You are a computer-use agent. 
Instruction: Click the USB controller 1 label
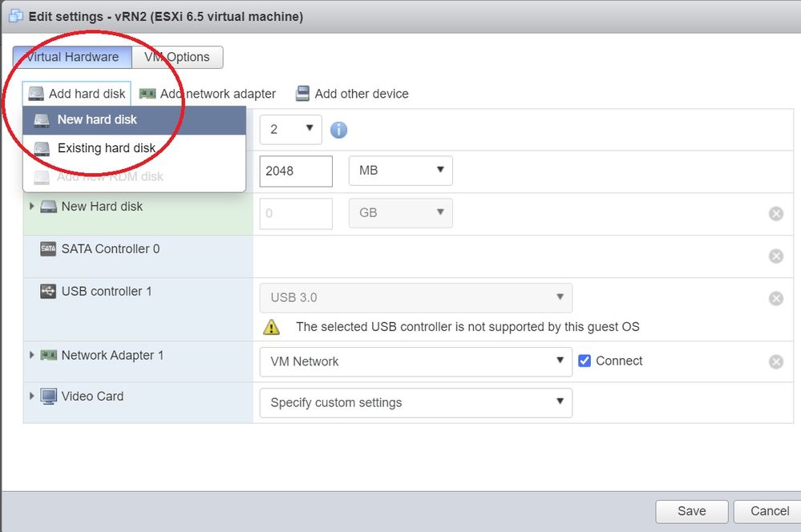(107, 292)
